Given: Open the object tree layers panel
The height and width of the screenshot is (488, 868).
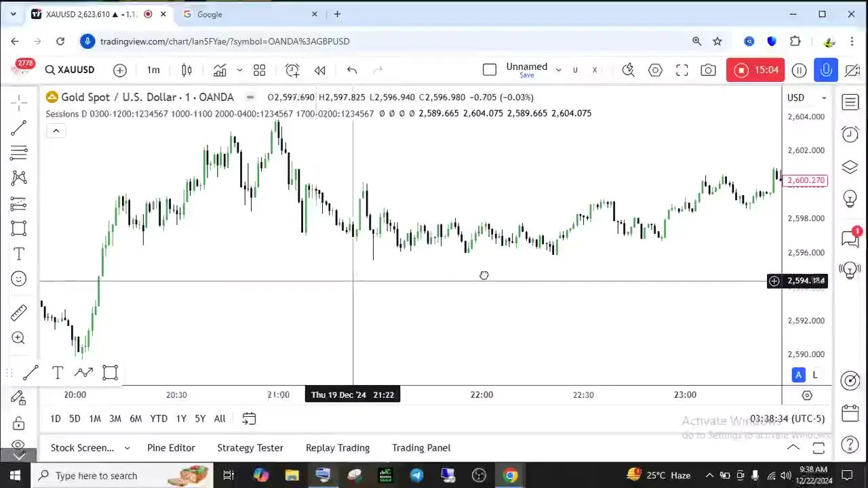Looking at the screenshot, I should pos(850,167).
